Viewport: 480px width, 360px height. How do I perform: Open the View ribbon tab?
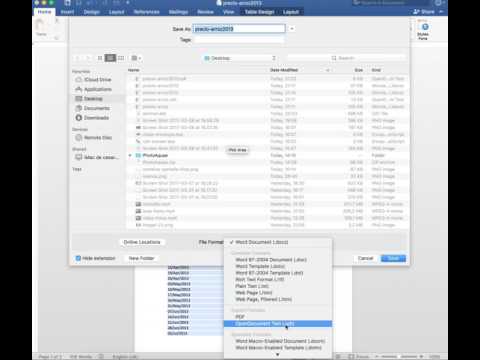point(228,12)
